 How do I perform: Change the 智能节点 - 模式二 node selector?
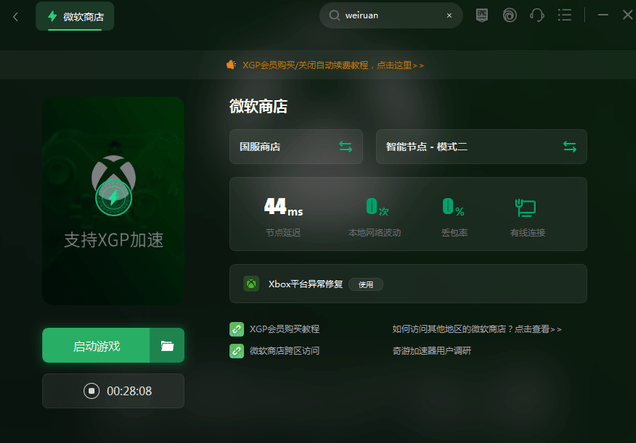(x=481, y=146)
